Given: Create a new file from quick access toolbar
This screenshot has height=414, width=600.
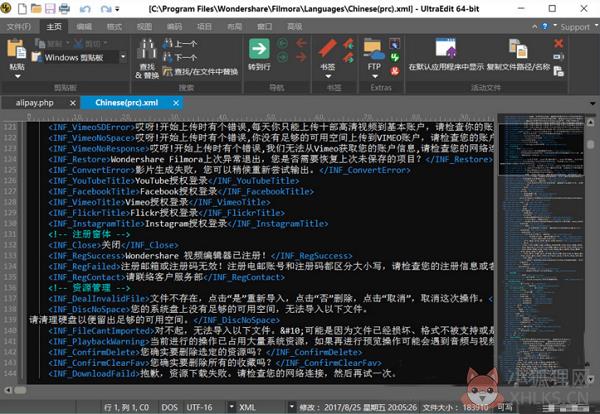Looking at the screenshot, I should (x=23, y=8).
